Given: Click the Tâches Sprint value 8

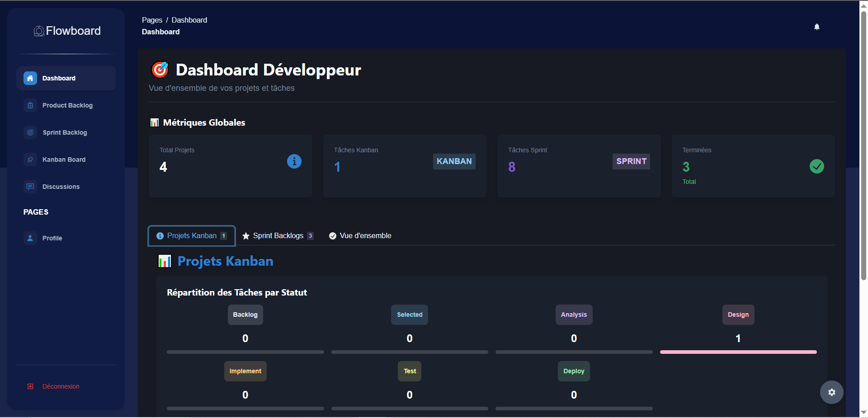Looking at the screenshot, I should (x=512, y=167).
